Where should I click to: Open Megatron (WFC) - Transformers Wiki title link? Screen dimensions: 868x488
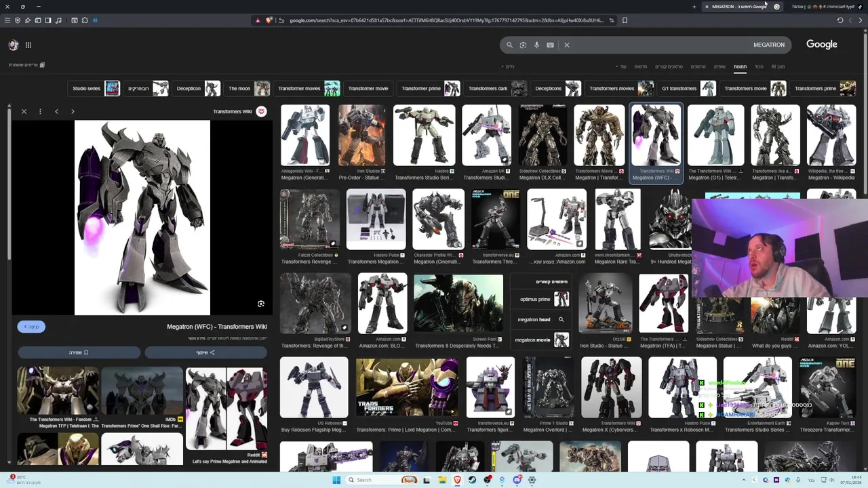[217, 327]
